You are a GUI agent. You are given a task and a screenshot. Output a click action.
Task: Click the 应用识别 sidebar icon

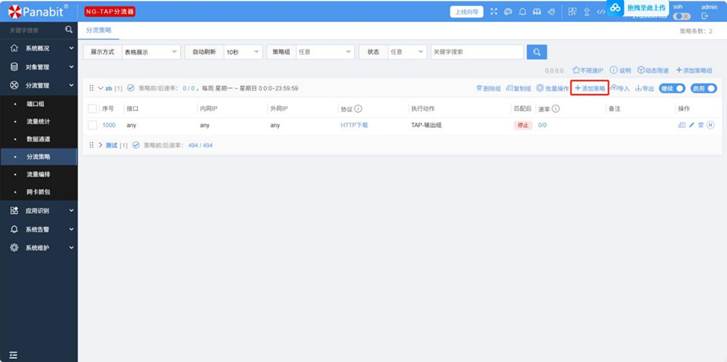click(14, 210)
